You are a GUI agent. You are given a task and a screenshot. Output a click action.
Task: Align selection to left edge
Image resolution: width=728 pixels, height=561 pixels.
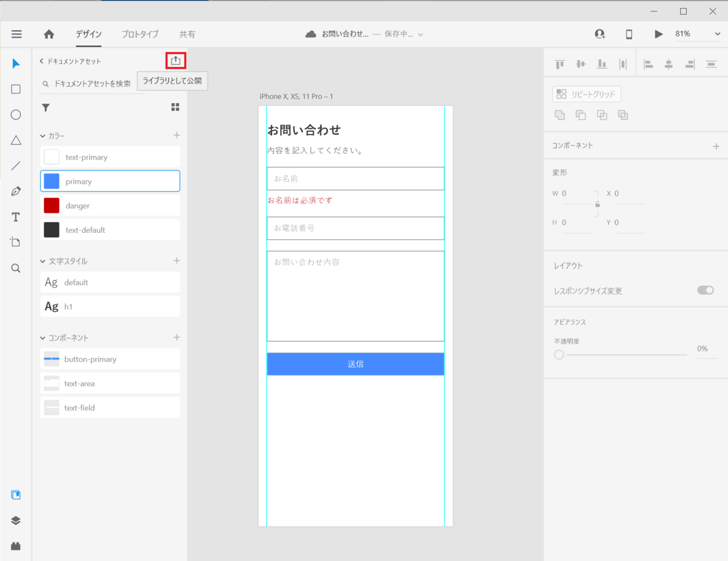pos(648,64)
